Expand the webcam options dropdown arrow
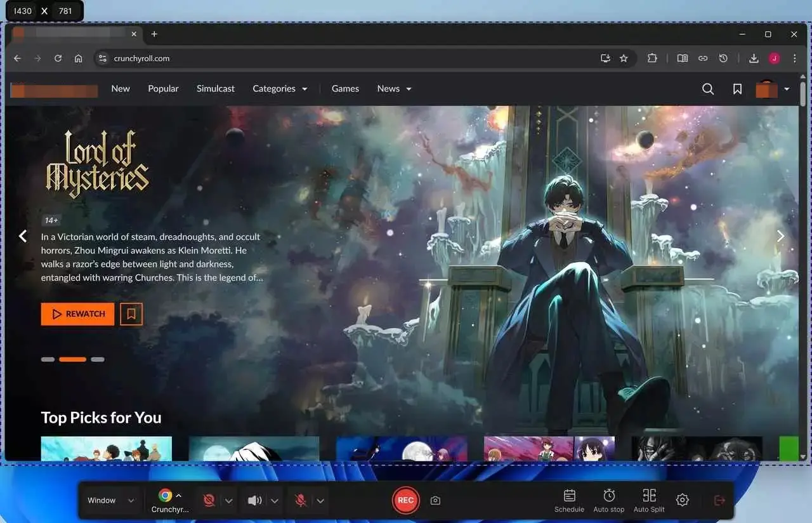The height and width of the screenshot is (523, 812). 229,501
